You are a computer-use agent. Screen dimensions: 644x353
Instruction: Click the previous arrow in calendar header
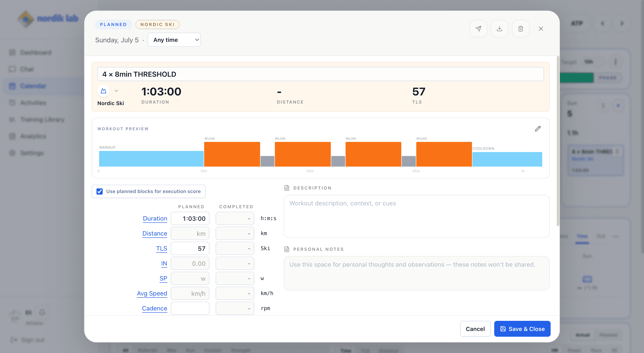[x=603, y=23]
